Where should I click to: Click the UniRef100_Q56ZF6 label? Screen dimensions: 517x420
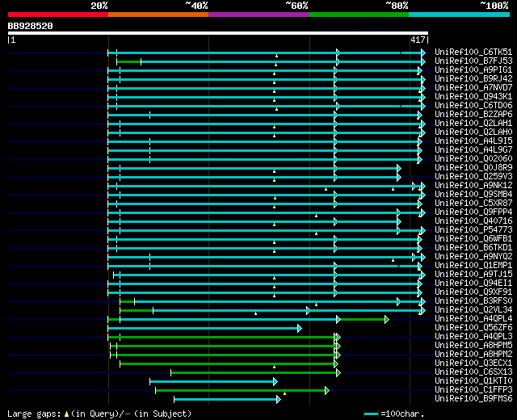[x=473, y=328]
